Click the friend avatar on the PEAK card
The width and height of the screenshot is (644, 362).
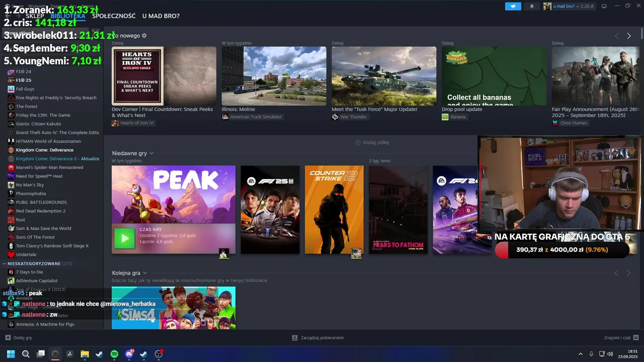pyautogui.click(x=224, y=253)
